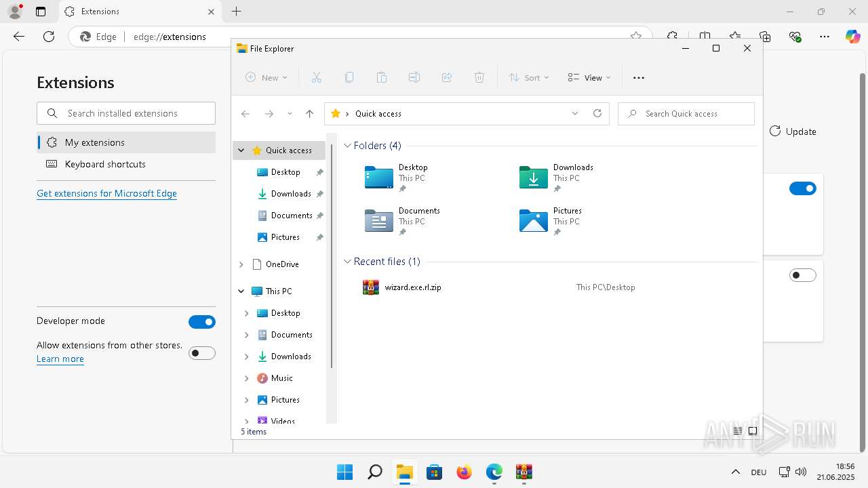Image resolution: width=868 pixels, height=488 pixels.
Task: Open address bar history dropdown chevron
Action: click(575, 114)
